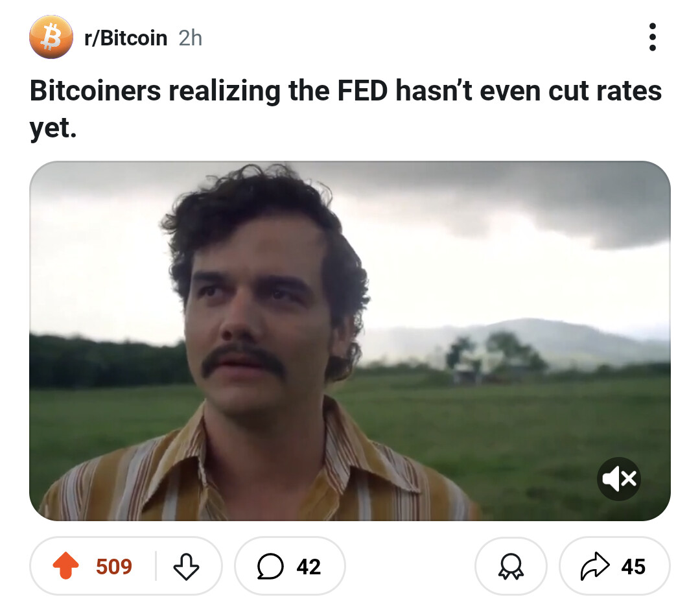Give an award using ribbon icon
Viewport: 700px width, 597px height.
pos(511,566)
